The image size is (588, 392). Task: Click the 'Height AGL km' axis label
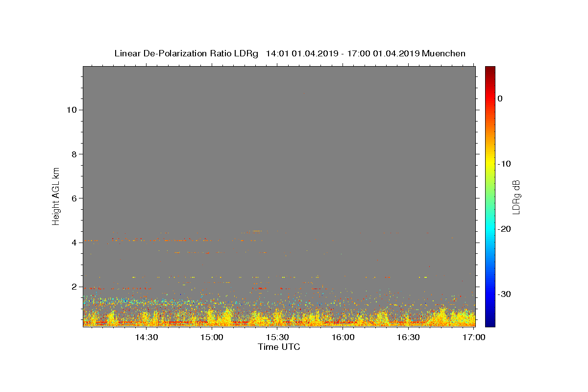point(56,196)
